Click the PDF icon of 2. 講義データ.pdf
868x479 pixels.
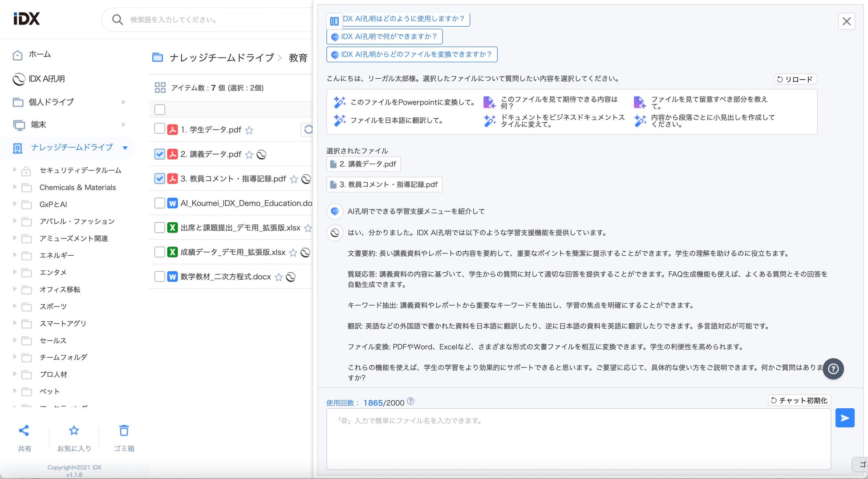tap(172, 154)
